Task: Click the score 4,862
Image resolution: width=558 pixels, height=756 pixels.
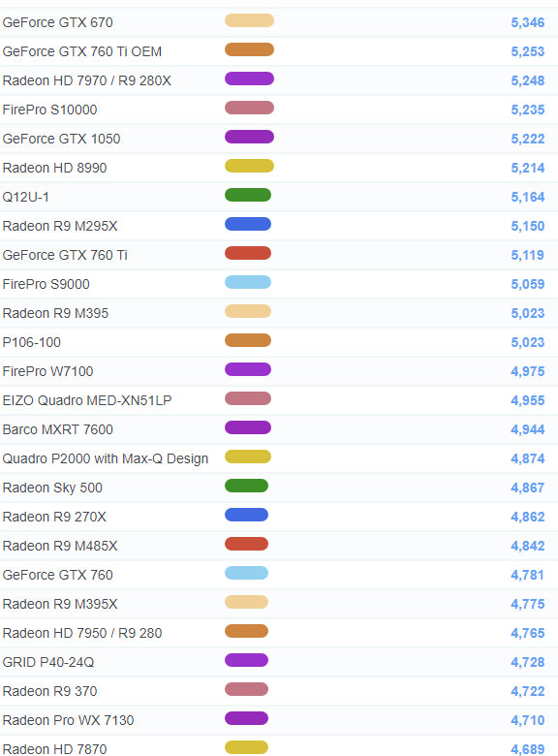Action: coord(528,517)
